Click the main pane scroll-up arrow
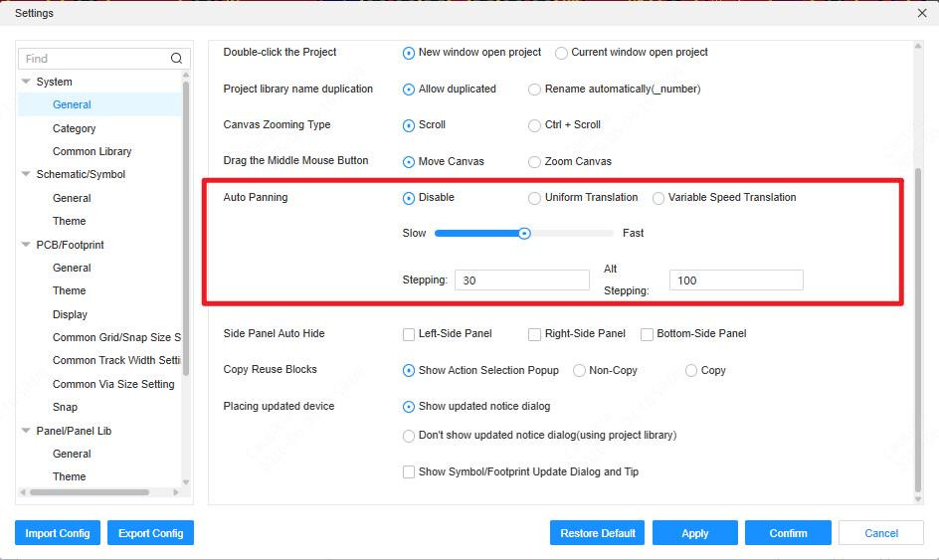 (918, 46)
